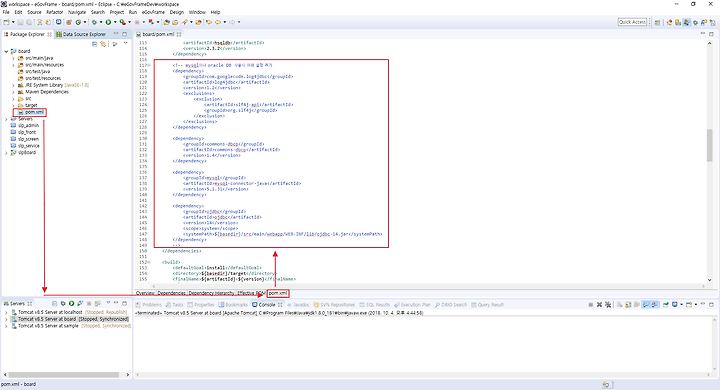Click Collapse All in Package Explorer
This screenshot has height=390, width=720.
click(x=95, y=44)
